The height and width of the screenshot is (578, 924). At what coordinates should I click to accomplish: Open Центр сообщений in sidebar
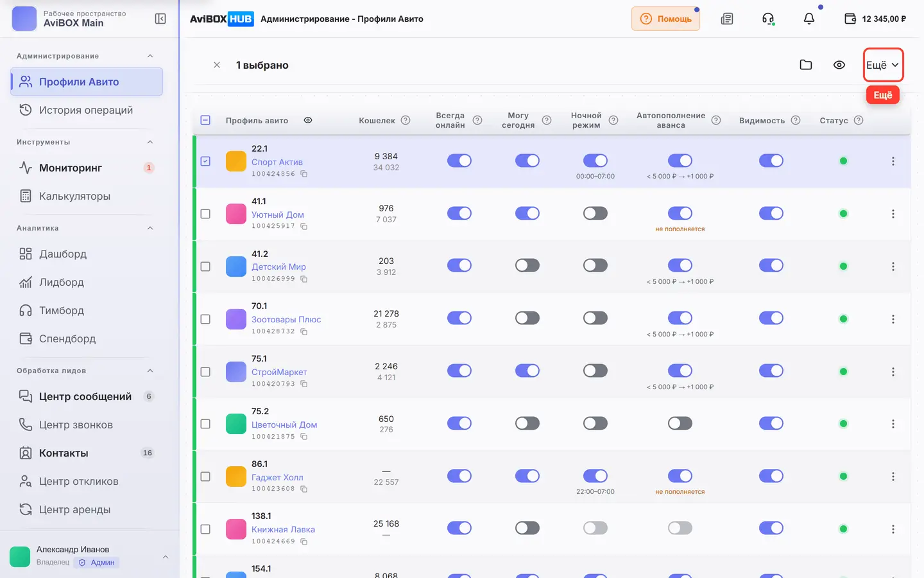(x=87, y=396)
